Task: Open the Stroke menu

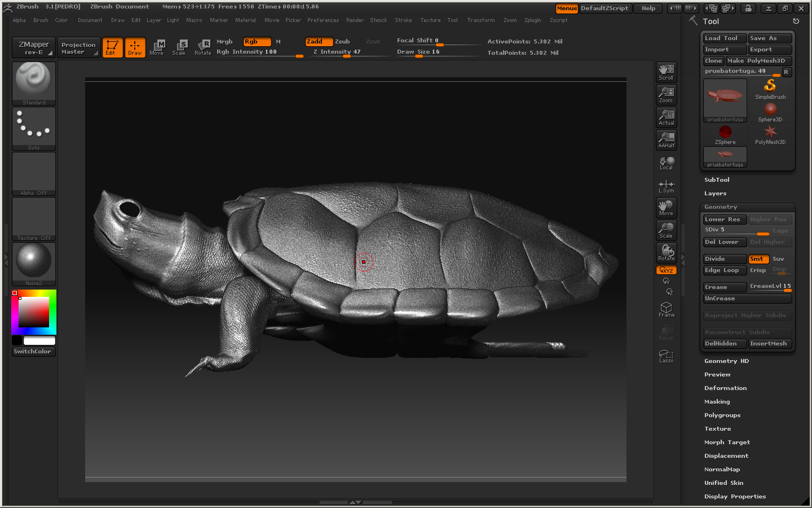Action: click(x=403, y=20)
